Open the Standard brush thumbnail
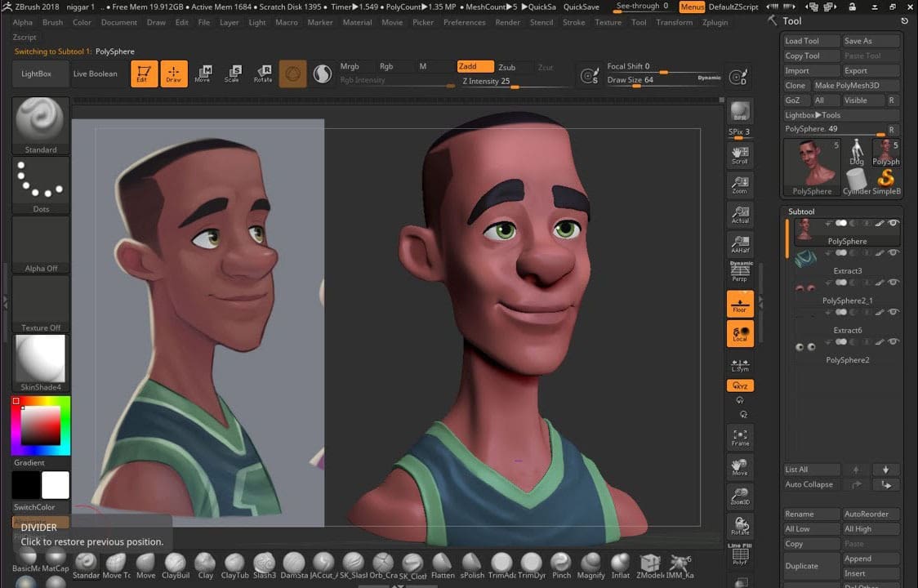 click(x=40, y=125)
